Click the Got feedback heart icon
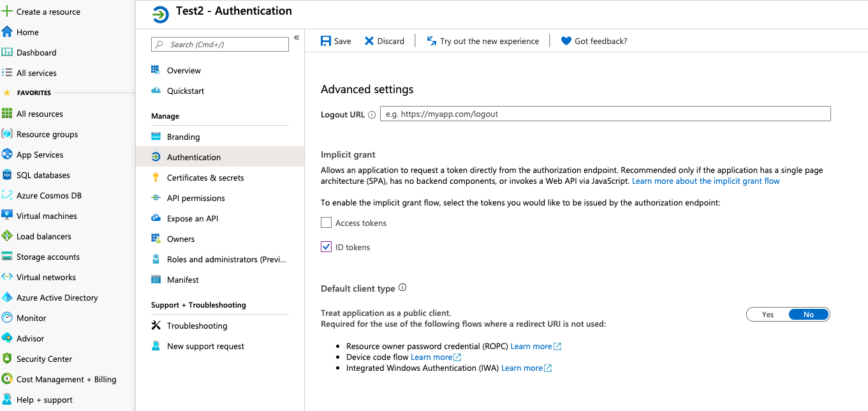 566,41
